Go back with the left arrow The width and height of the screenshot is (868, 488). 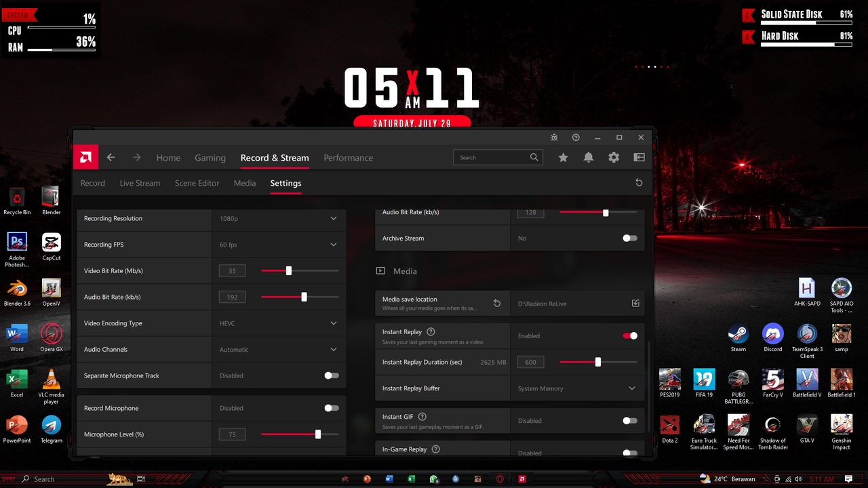(111, 157)
